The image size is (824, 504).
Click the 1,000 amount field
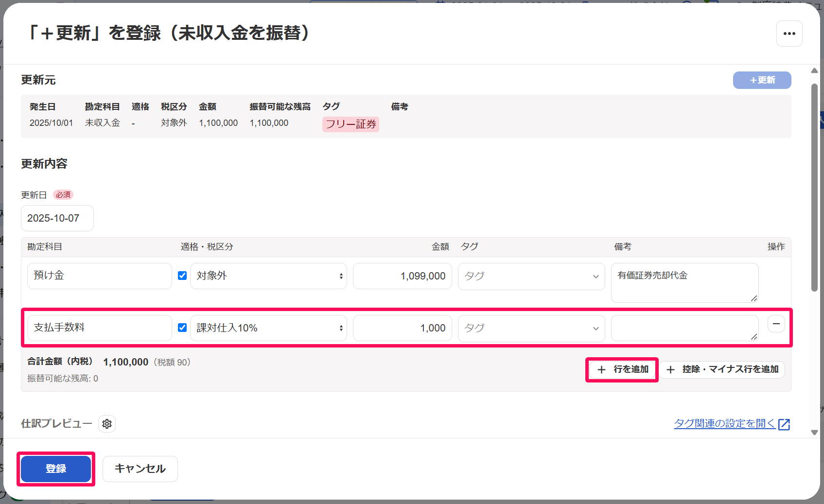pos(403,328)
